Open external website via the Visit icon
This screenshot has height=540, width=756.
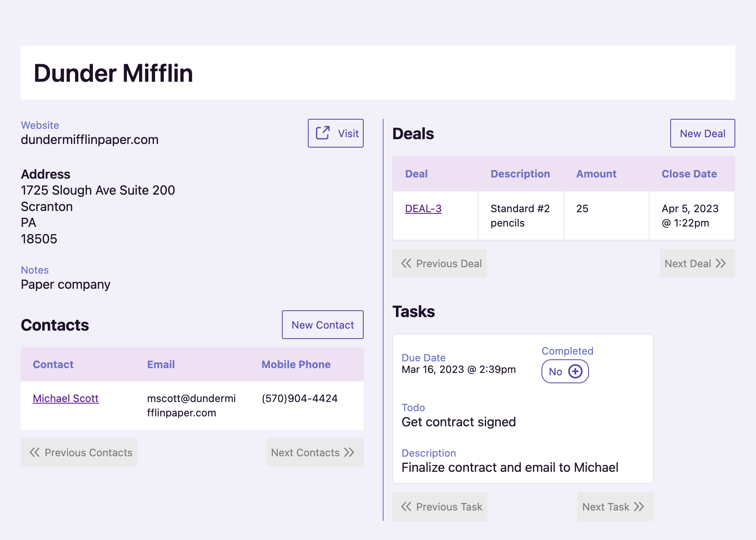point(322,133)
